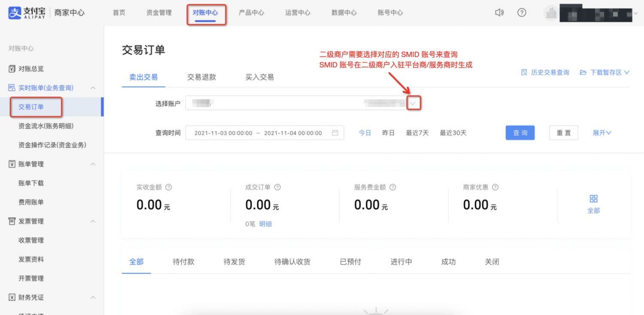Select the 关闭 status tab

click(492, 262)
